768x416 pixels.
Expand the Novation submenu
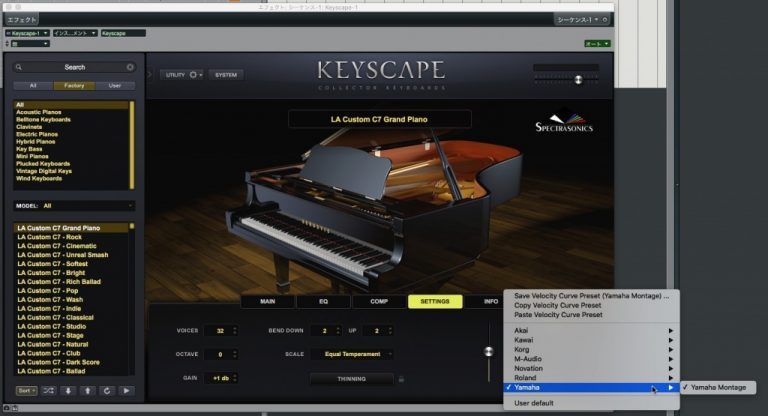[591, 368]
